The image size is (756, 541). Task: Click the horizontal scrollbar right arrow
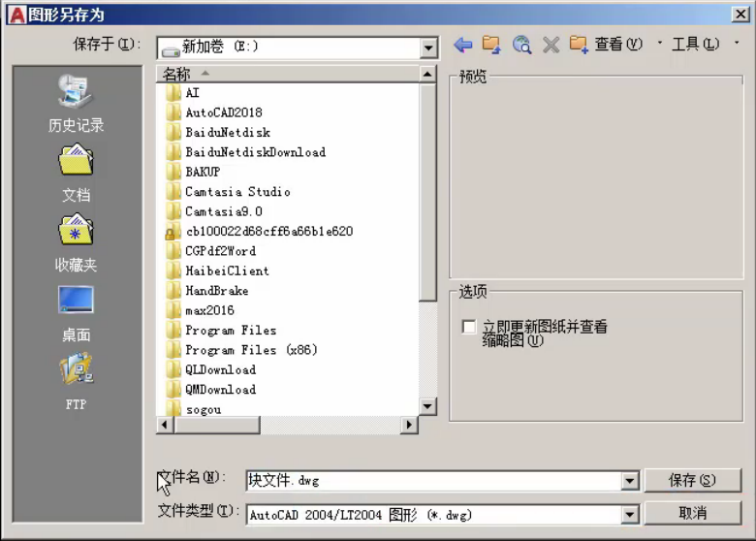409,425
